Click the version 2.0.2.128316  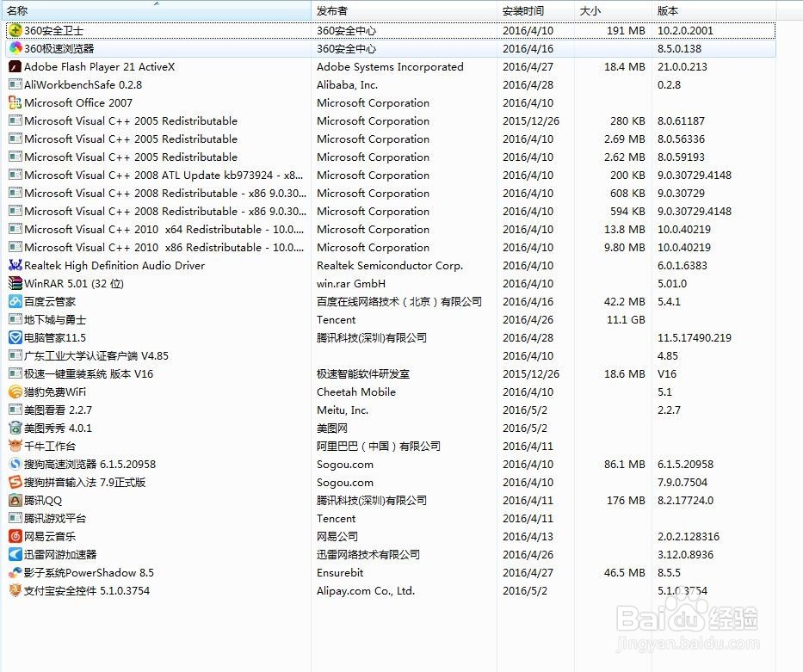coord(689,536)
